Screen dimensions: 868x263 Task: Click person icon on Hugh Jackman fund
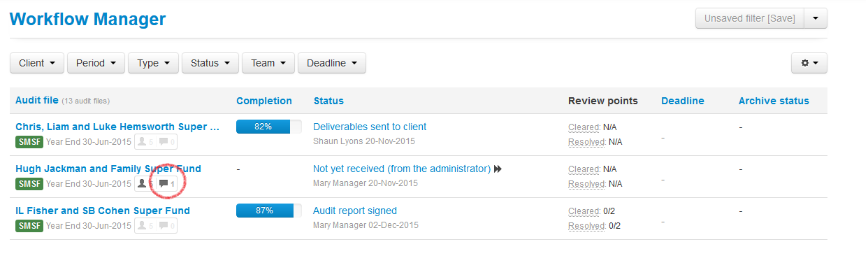click(143, 184)
